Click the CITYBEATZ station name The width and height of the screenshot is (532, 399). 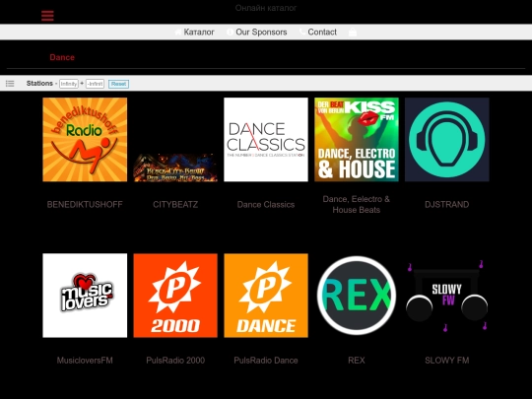coord(175,205)
